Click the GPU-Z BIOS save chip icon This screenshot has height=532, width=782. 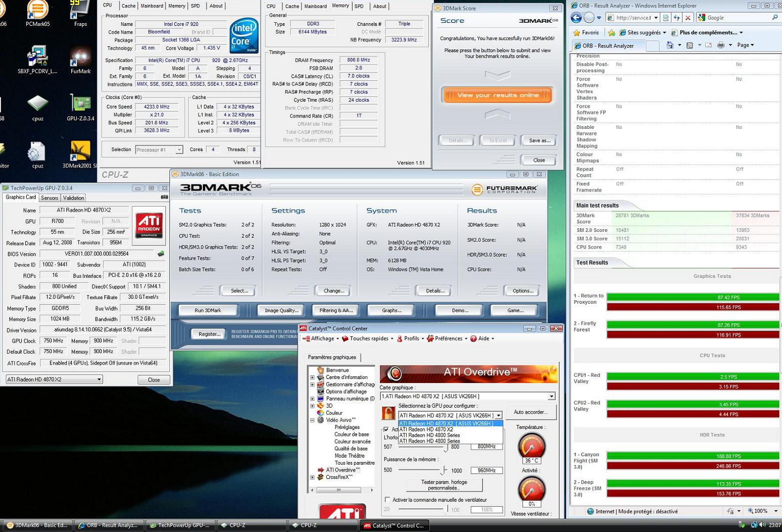click(x=161, y=254)
